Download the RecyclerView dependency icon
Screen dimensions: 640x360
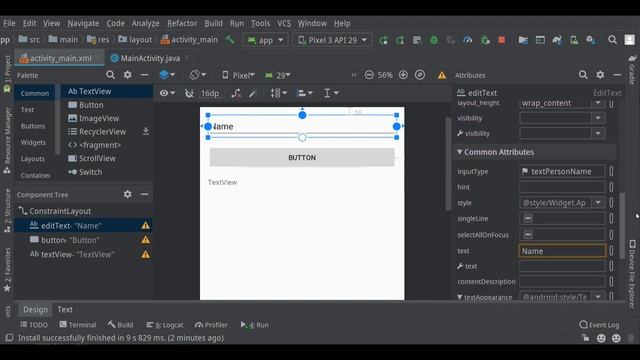(146, 131)
